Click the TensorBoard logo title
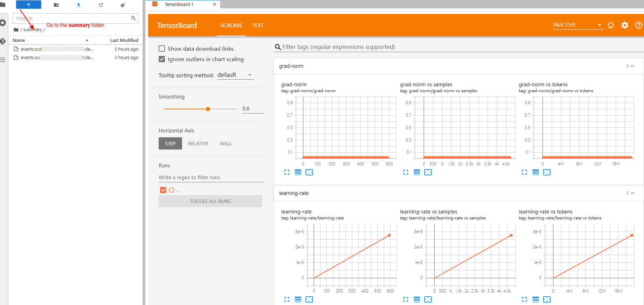The width and height of the screenshot is (644, 305). pos(177,26)
